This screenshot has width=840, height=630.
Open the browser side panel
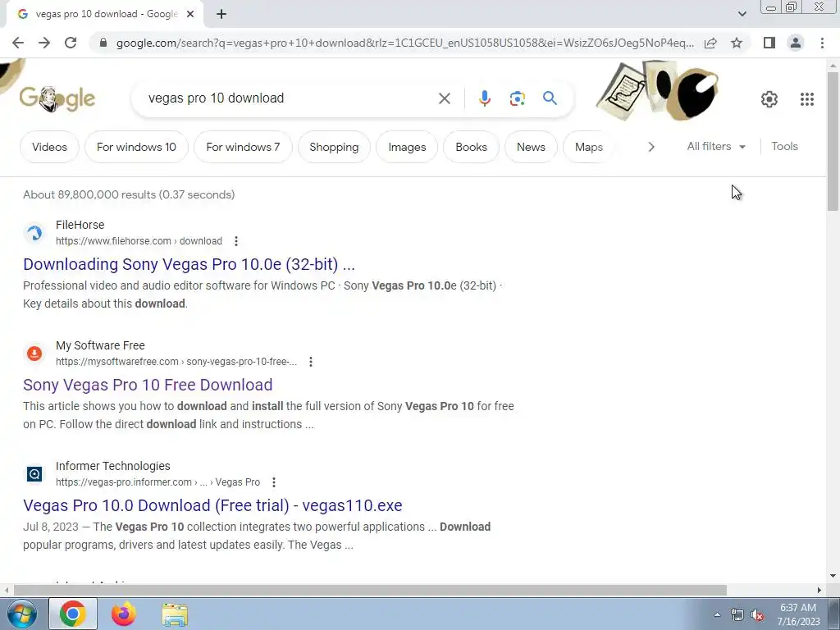coord(769,43)
